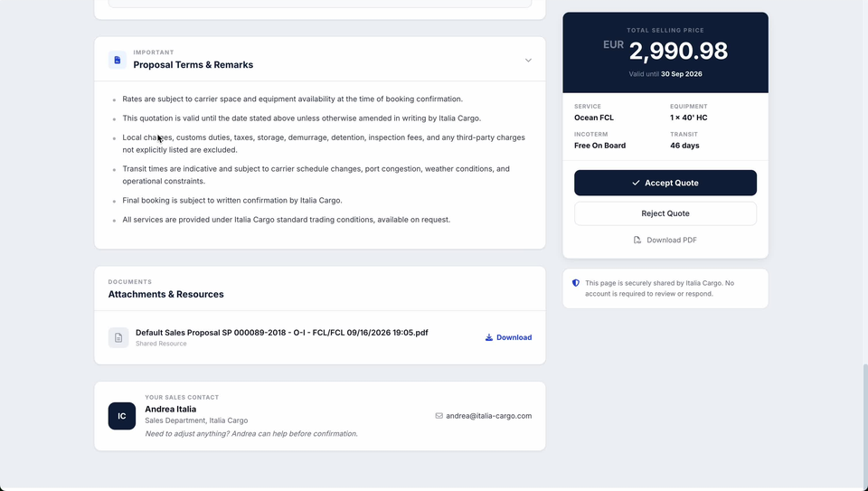The height and width of the screenshot is (491, 868).
Task: Click the download arrow icon in attachments
Action: [x=489, y=337]
